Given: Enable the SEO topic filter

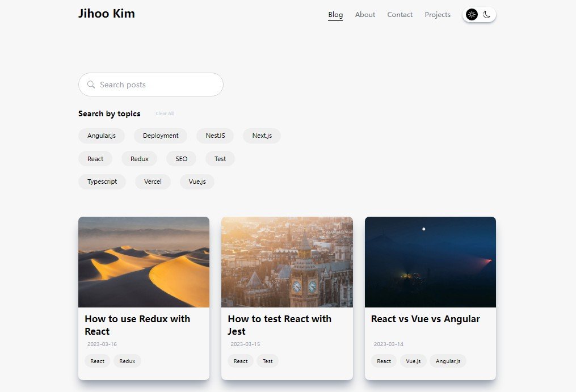Looking at the screenshot, I should point(181,159).
